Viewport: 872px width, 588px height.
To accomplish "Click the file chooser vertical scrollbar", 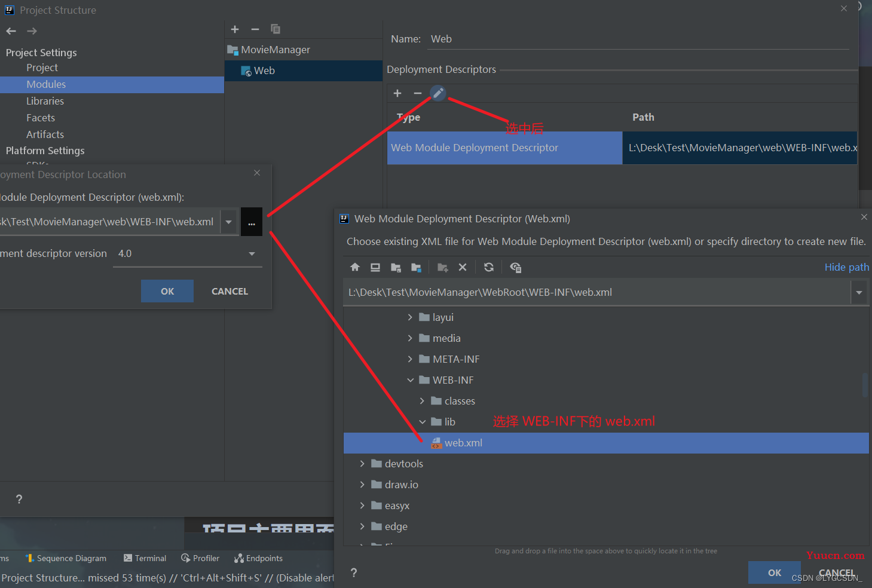I will tap(865, 385).
